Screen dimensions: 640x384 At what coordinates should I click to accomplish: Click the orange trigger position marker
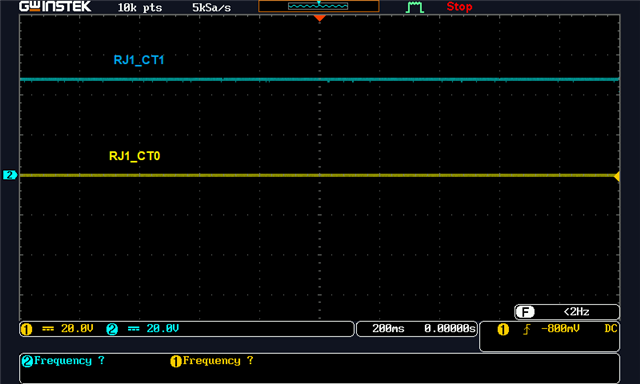[319, 18]
